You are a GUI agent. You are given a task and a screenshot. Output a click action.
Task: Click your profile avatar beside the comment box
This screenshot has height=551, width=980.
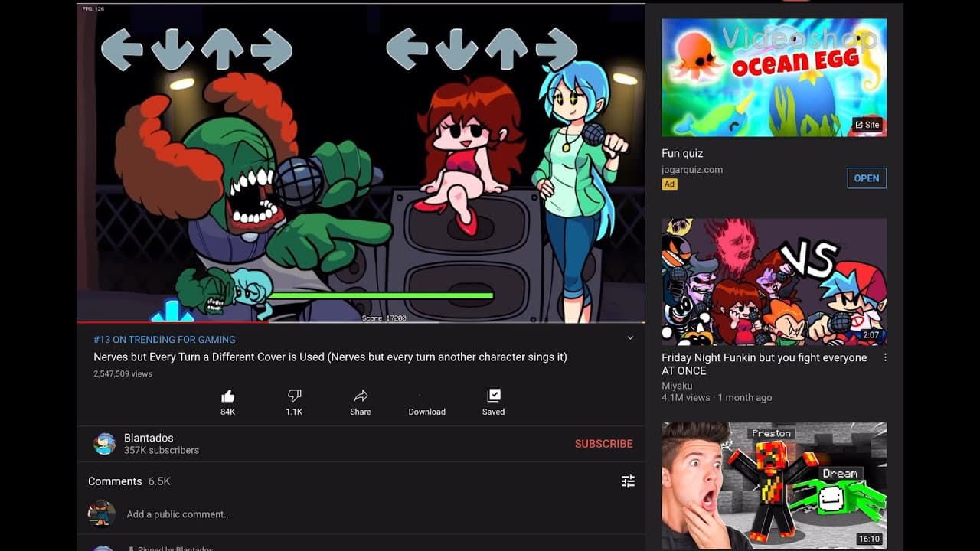pyautogui.click(x=102, y=514)
